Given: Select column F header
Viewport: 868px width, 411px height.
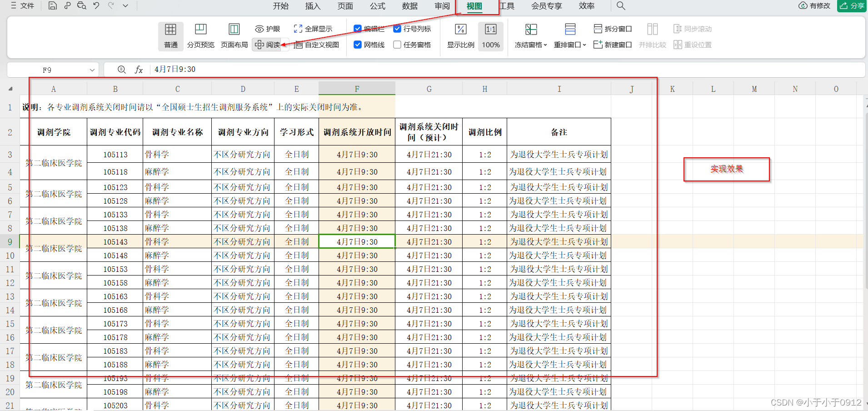Looking at the screenshot, I should (357, 89).
